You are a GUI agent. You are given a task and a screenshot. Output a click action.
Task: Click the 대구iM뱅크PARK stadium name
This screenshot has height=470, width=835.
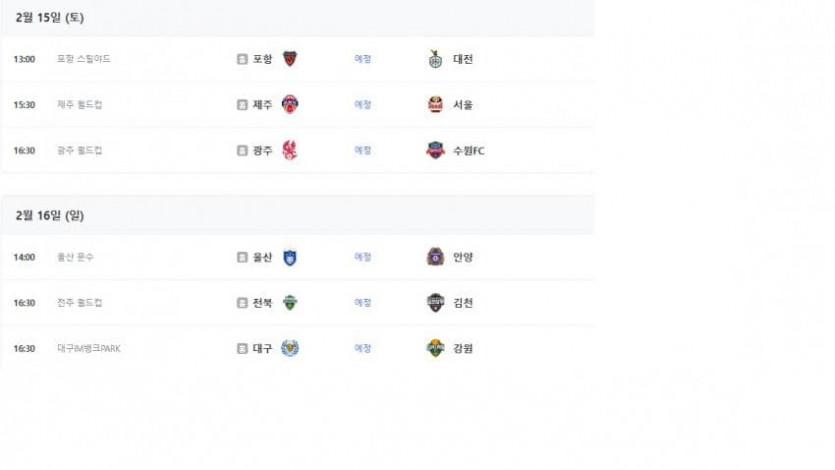[89, 348]
